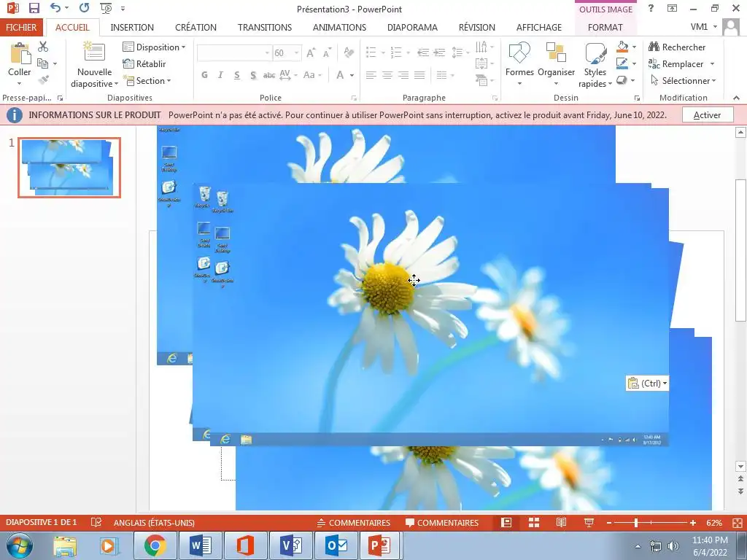
Task: Click the shape outline pen color
Action: pos(622,63)
